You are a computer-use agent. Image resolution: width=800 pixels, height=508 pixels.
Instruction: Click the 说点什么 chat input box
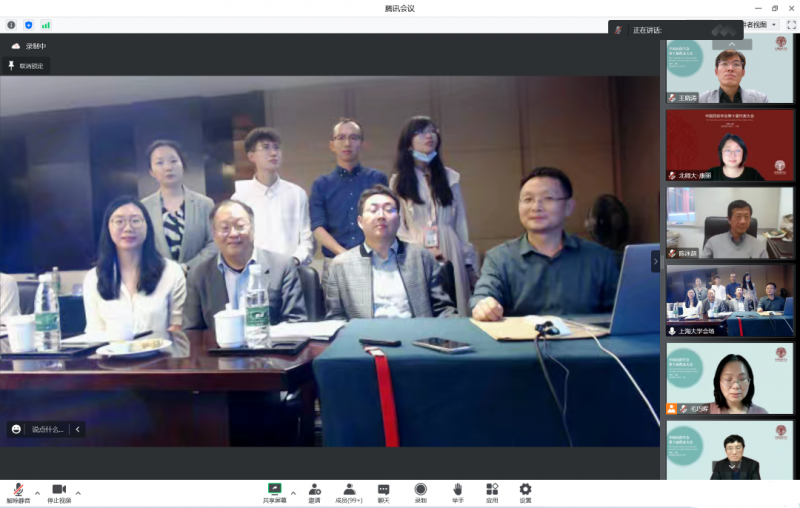click(x=46, y=429)
